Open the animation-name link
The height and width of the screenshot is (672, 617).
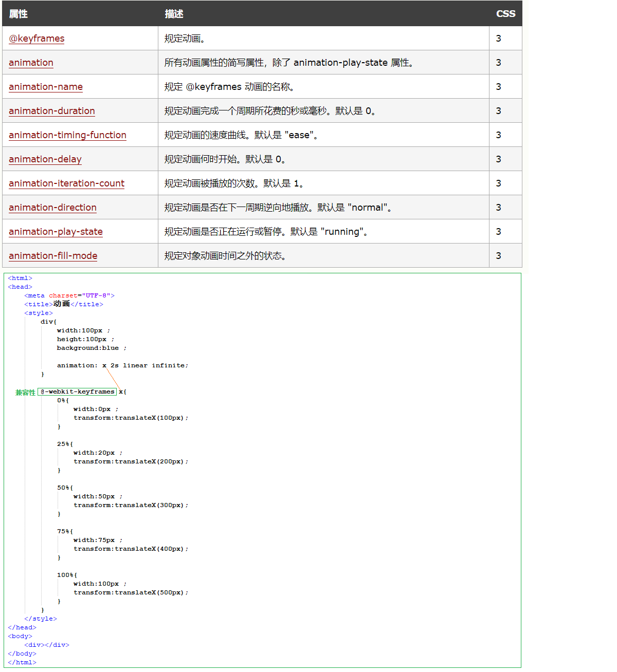46,87
